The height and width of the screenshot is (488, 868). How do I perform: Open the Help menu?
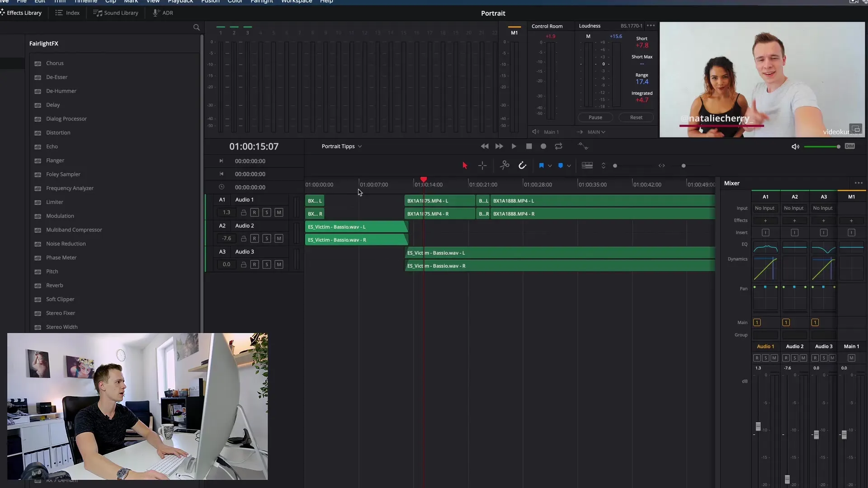pos(326,1)
